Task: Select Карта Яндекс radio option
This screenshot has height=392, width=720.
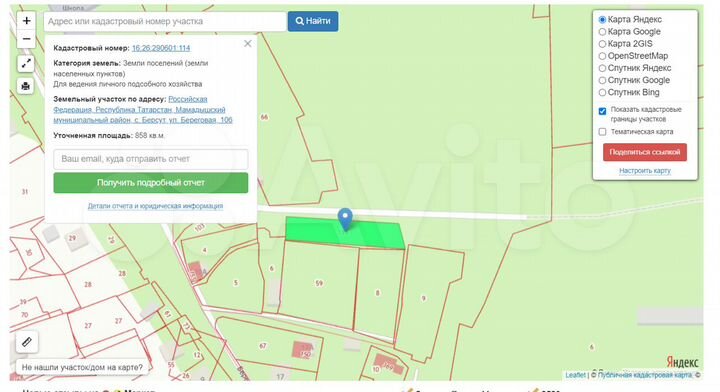Action: (x=602, y=20)
